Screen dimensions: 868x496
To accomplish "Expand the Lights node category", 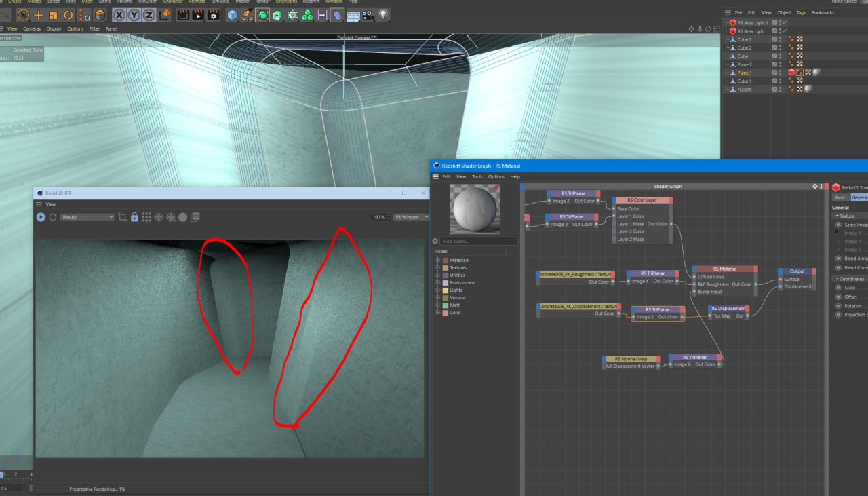I will pos(438,290).
